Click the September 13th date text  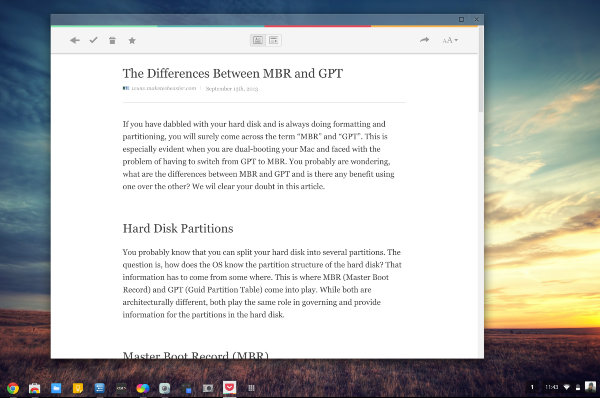(232, 89)
